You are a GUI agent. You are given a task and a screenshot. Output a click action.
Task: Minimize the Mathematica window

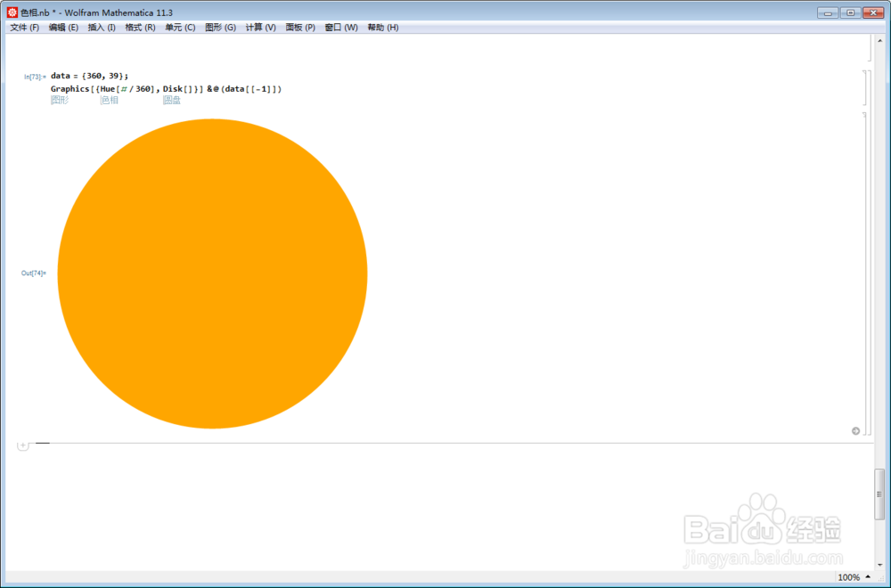pyautogui.click(x=828, y=12)
